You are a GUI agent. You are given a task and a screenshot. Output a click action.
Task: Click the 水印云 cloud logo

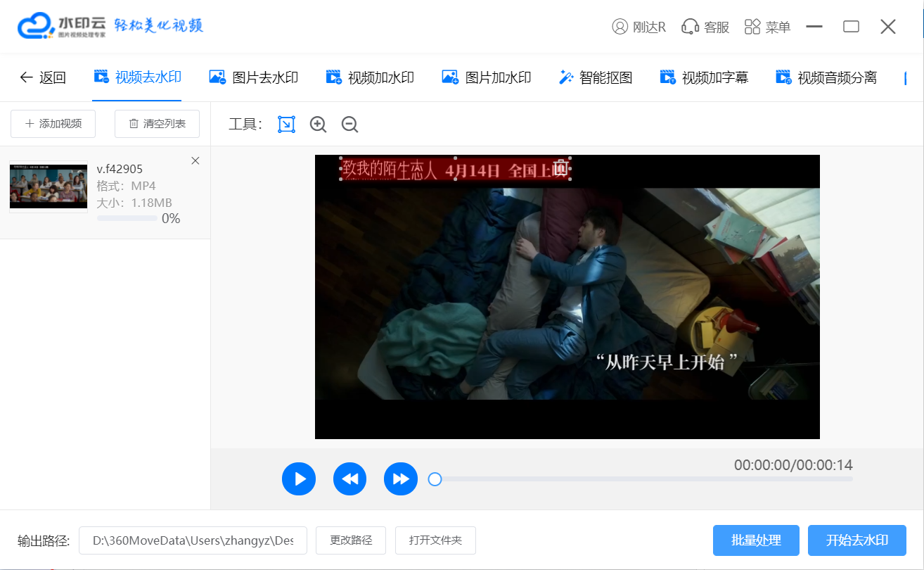click(x=37, y=27)
